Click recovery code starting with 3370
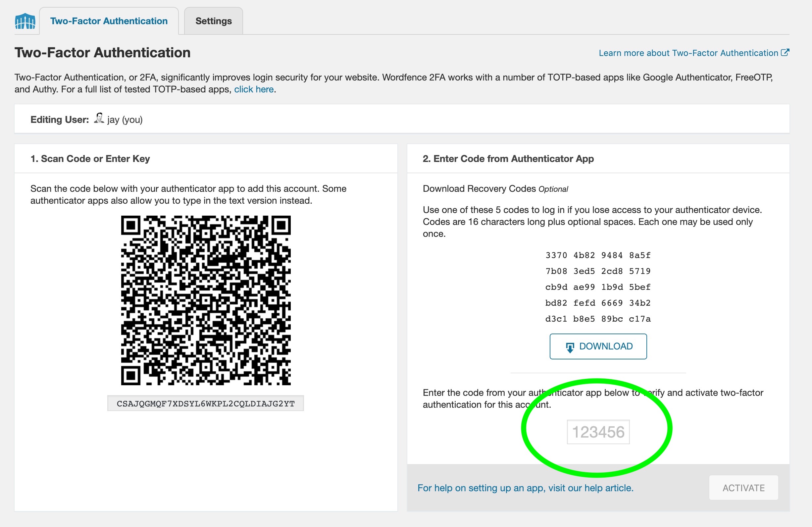Screen dimensions: 812x527 click(598, 255)
